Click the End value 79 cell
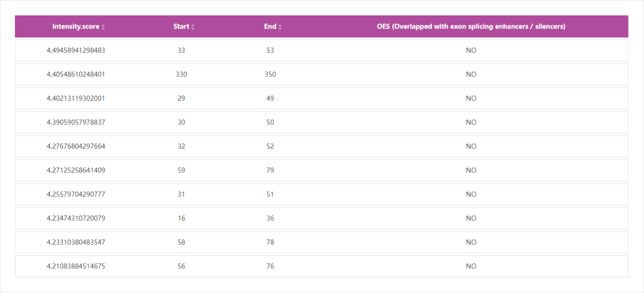Viewport: 644px width, 293px height. coord(270,170)
